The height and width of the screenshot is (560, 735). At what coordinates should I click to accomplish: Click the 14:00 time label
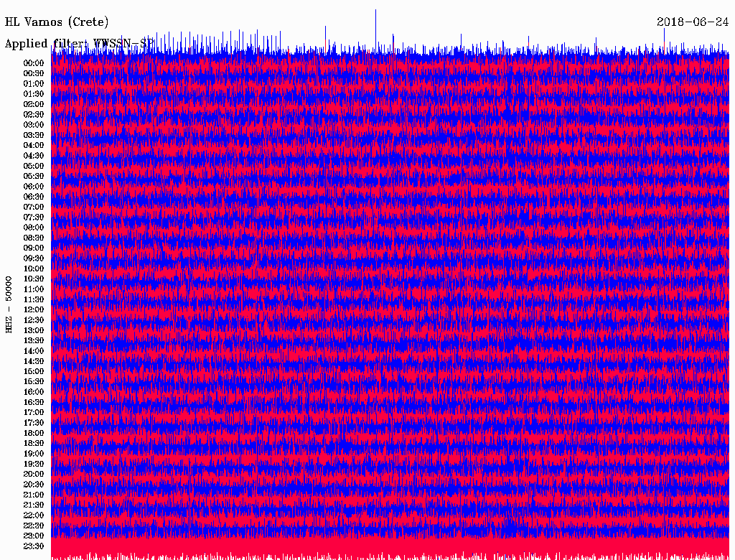click(x=34, y=351)
